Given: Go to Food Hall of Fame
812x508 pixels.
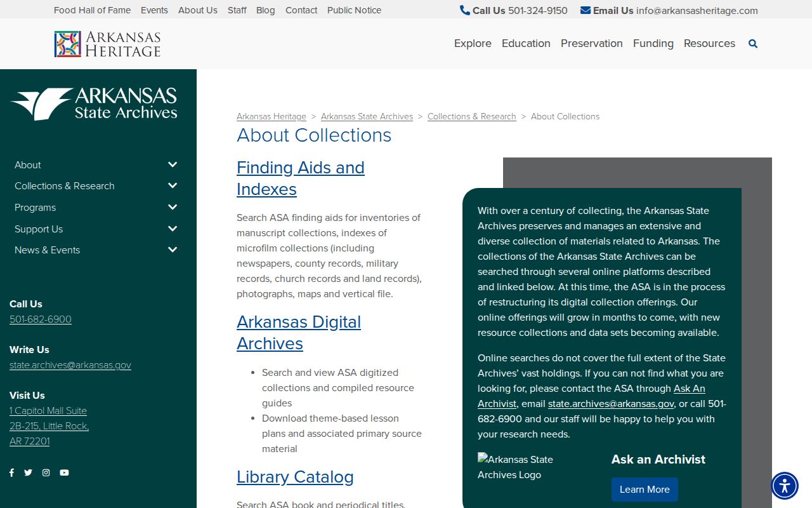Looking at the screenshot, I should 92,10.
